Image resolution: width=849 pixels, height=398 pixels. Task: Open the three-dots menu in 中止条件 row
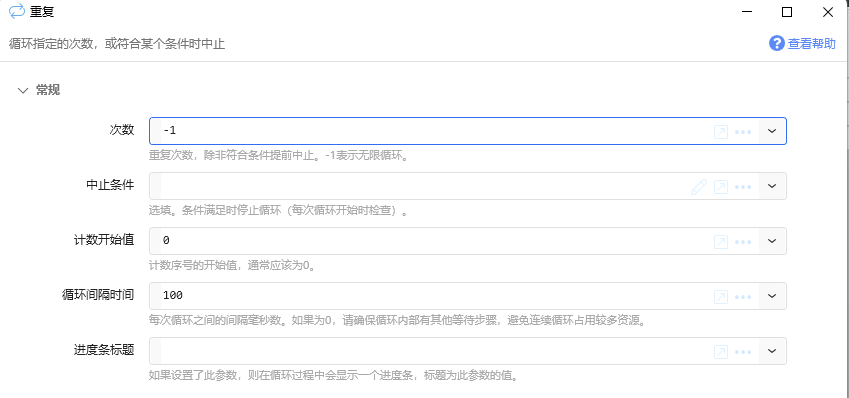743,187
